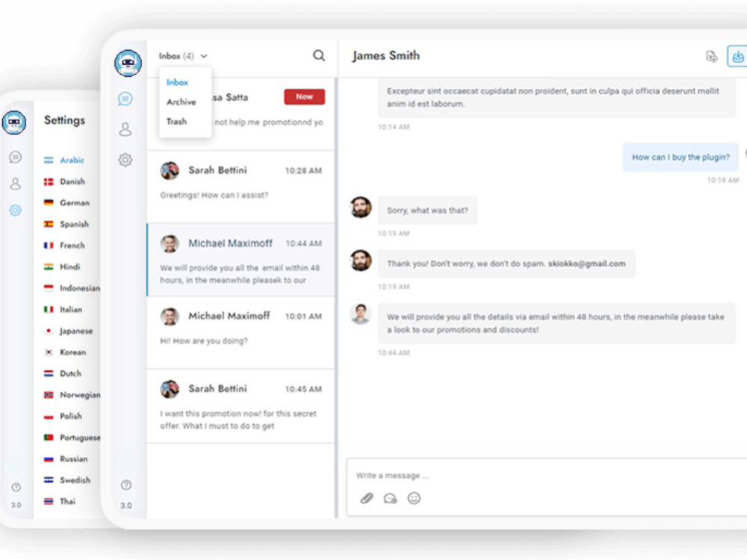Click help icon in Settings window sidebar
This screenshot has width=747, height=560.
[x=16, y=487]
